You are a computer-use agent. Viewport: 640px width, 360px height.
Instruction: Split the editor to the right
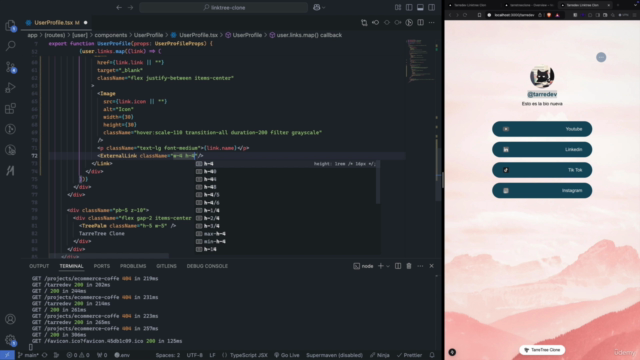(420, 22)
